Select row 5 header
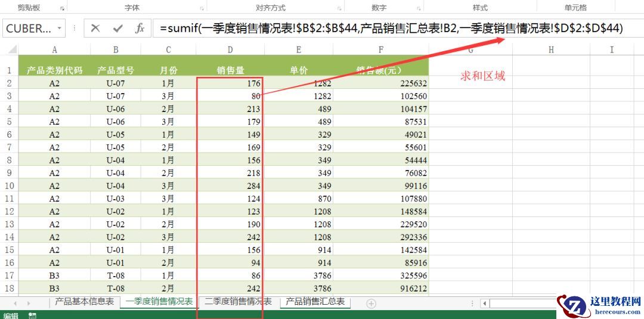 pyautogui.click(x=9, y=122)
